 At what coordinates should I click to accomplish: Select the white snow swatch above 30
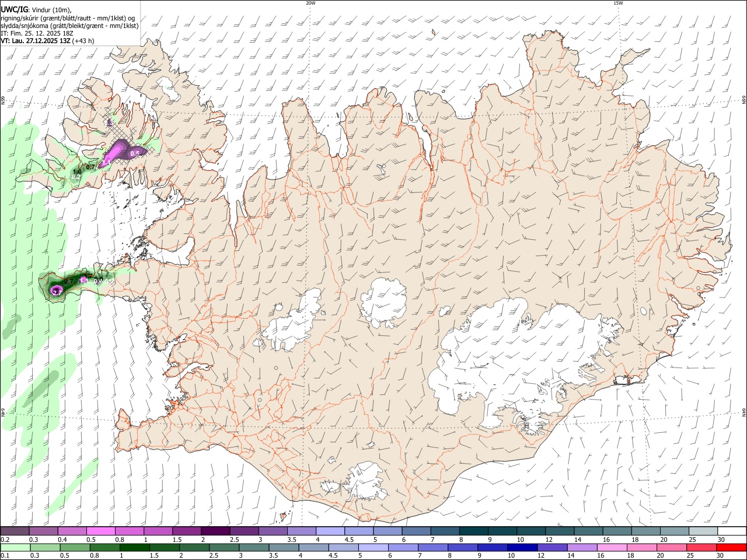[x=732, y=531]
